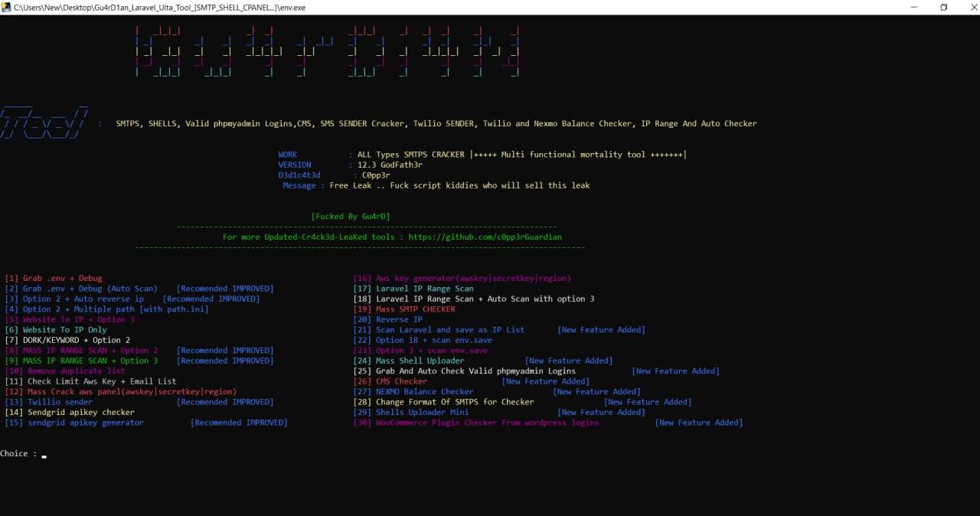Image resolution: width=980 pixels, height=516 pixels.
Task: Click option [28] Change Format Of SMTPS for Checker
Action: (443, 402)
